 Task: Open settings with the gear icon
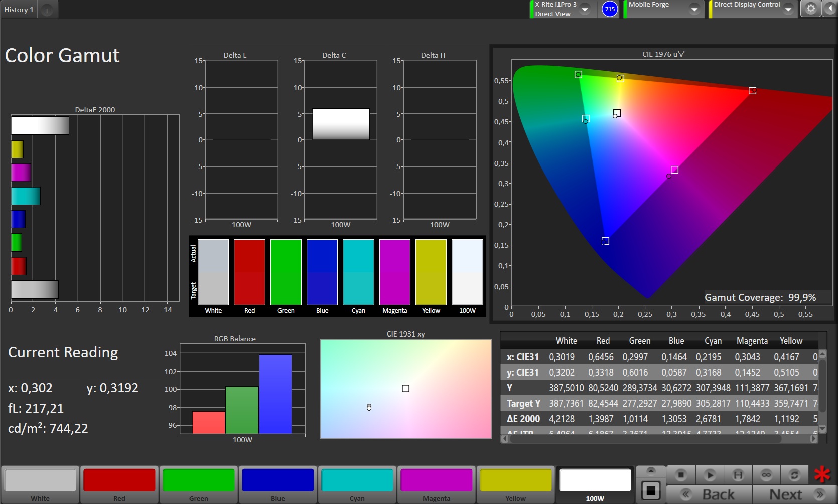coord(810,9)
